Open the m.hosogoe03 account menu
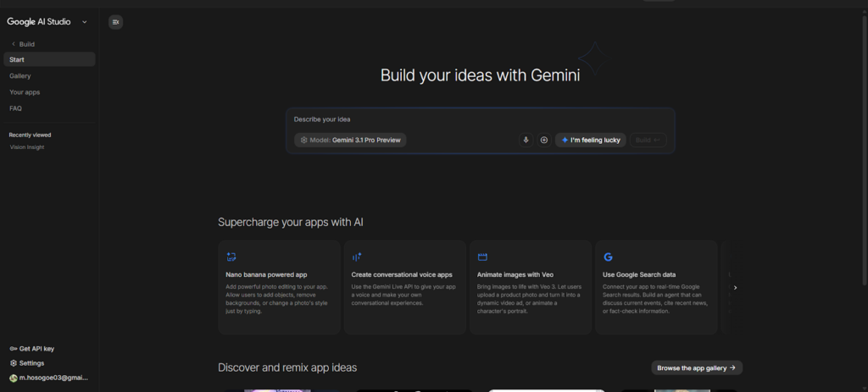This screenshot has height=392, width=868. pos(48,378)
